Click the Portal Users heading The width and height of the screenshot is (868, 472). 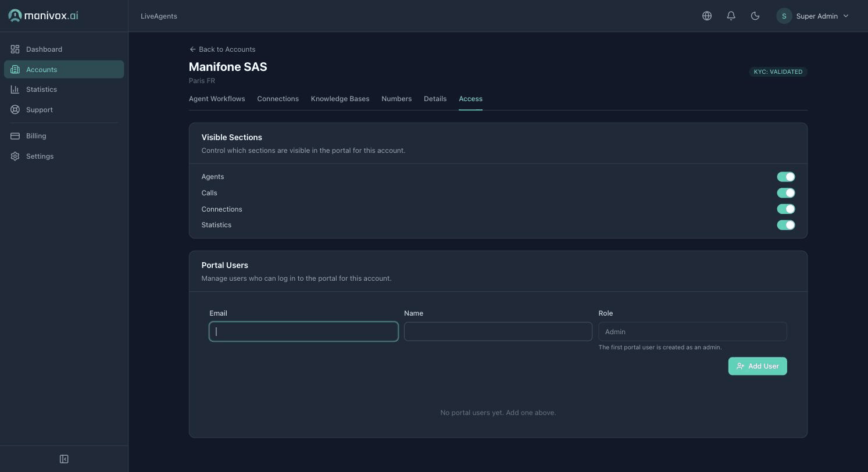tap(224, 265)
